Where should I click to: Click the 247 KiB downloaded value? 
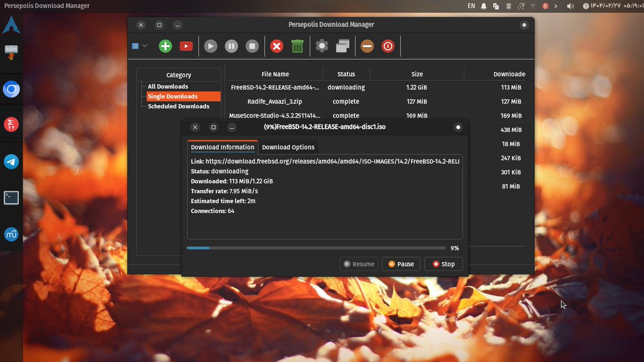click(x=511, y=158)
